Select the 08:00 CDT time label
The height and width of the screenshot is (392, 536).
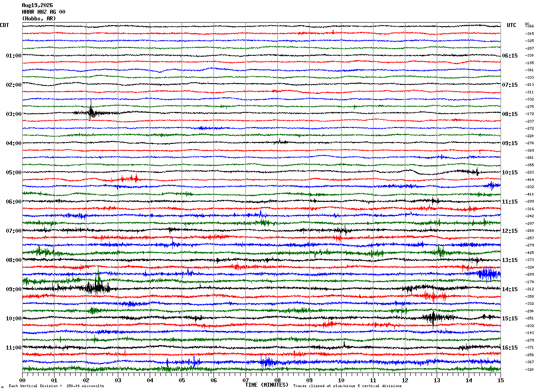point(14,260)
